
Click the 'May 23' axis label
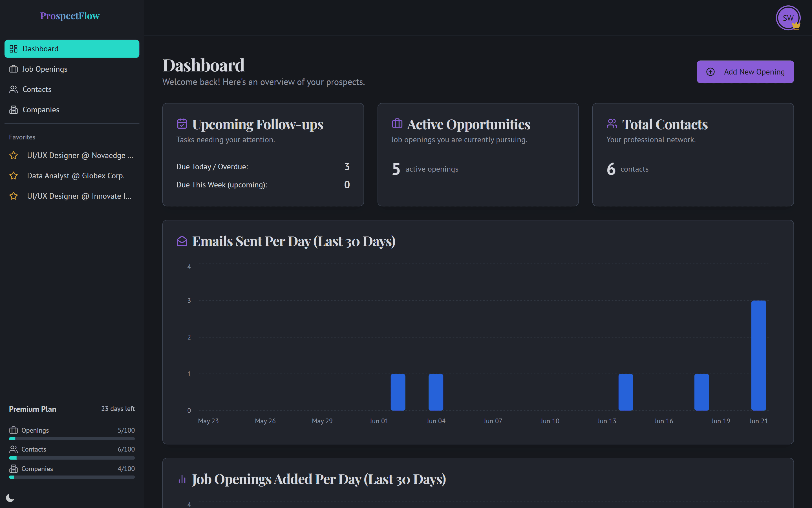click(208, 421)
